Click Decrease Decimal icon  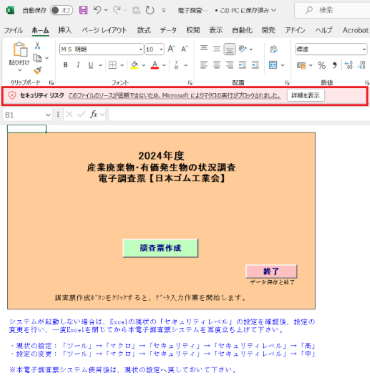tap(362, 65)
